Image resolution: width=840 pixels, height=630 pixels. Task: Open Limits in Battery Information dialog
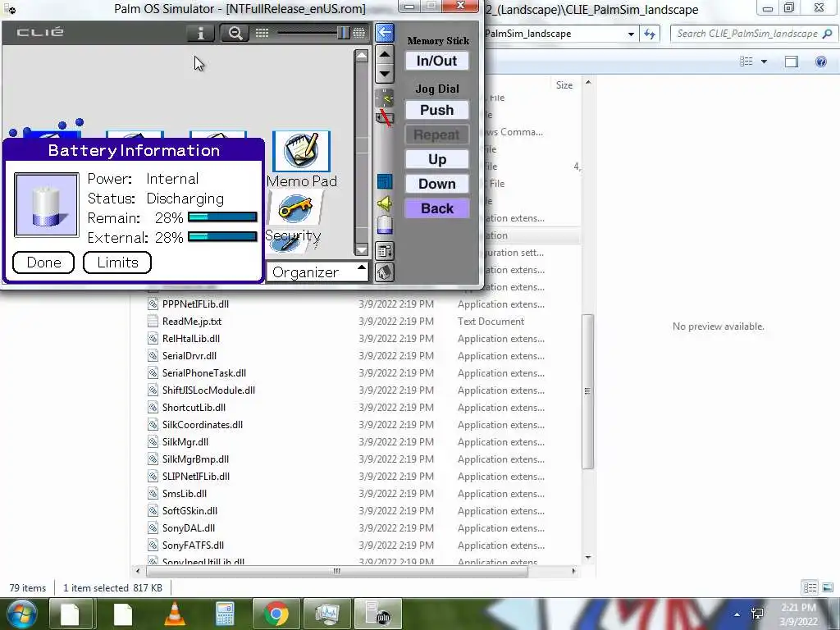(x=117, y=262)
